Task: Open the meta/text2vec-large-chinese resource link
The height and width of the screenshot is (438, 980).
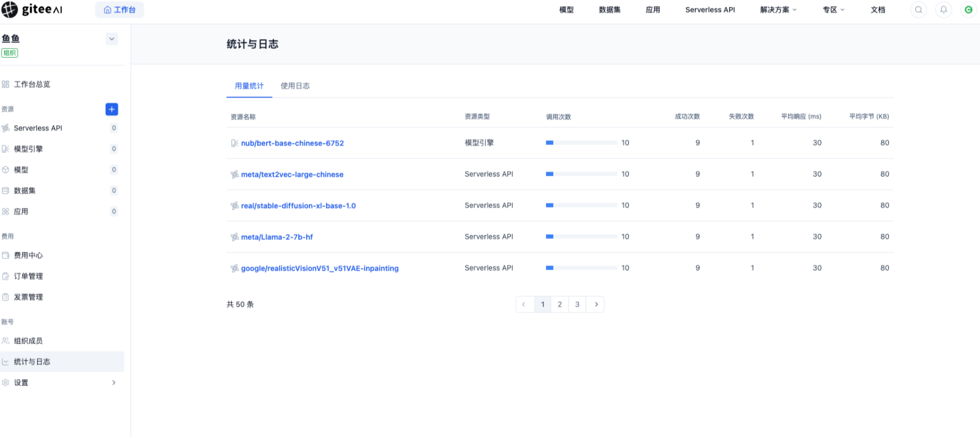Action: click(x=292, y=175)
